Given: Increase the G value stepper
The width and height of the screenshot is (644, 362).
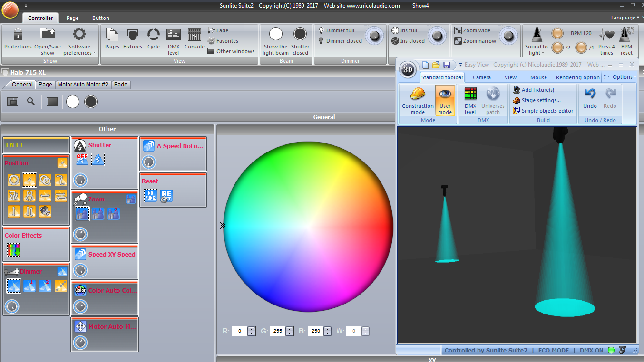Looking at the screenshot, I should pyautogui.click(x=289, y=329).
